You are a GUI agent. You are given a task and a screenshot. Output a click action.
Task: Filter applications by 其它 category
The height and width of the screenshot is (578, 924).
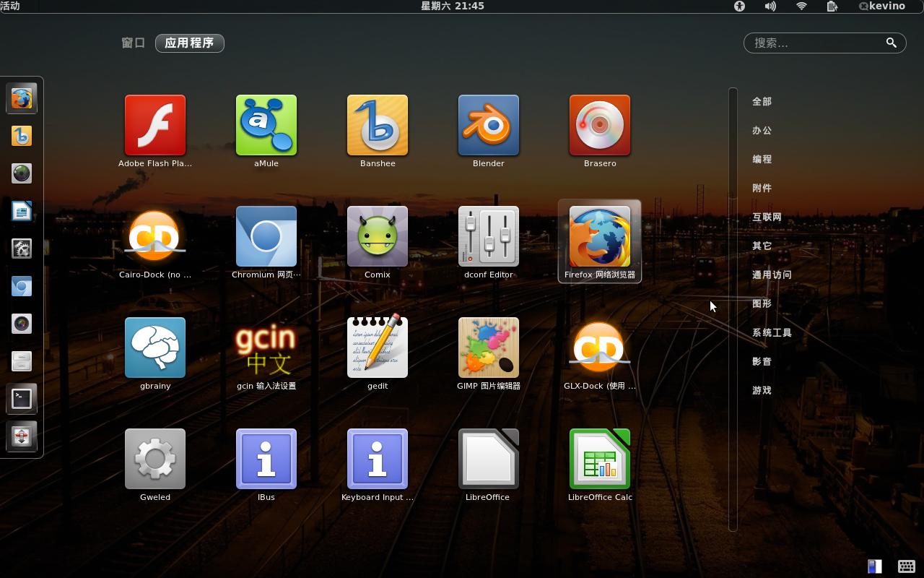tap(762, 246)
